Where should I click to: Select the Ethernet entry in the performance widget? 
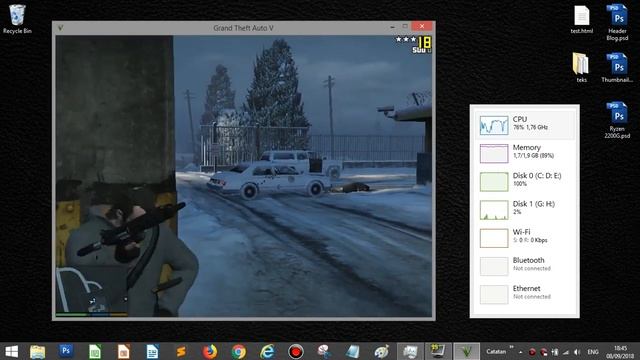point(524,294)
